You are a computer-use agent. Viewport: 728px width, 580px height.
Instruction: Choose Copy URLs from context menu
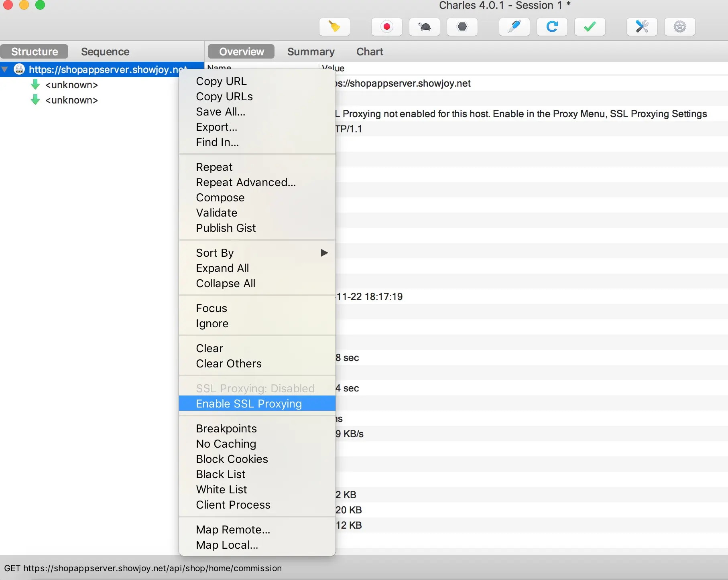tap(257, 97)
